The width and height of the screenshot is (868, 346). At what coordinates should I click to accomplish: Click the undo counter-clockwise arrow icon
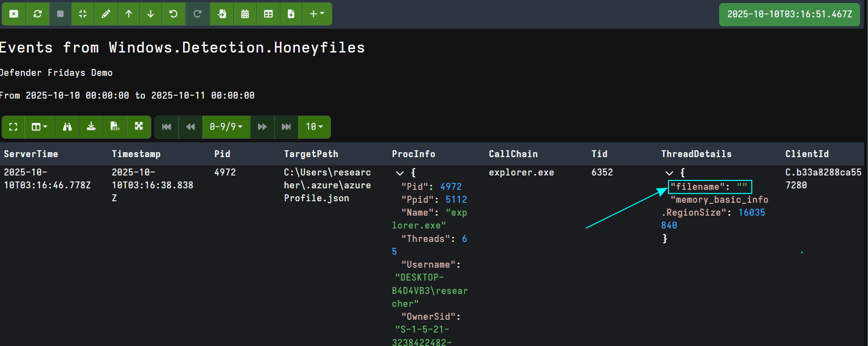coord(173,14)
